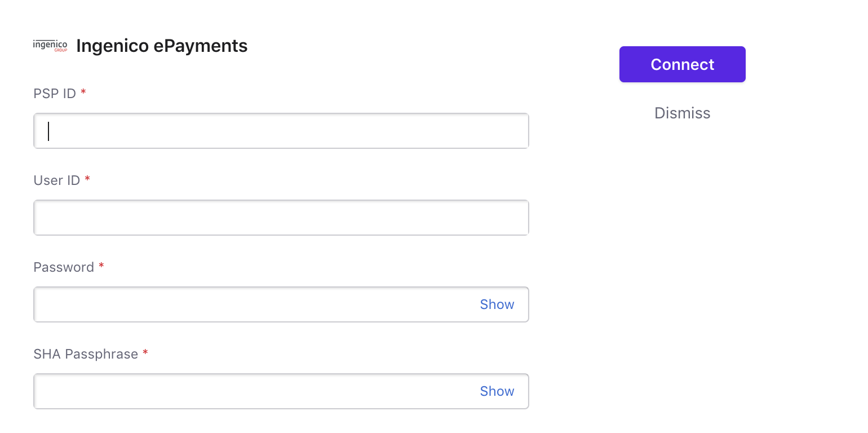Click the Ingenico Group logo

pos(50,46)
